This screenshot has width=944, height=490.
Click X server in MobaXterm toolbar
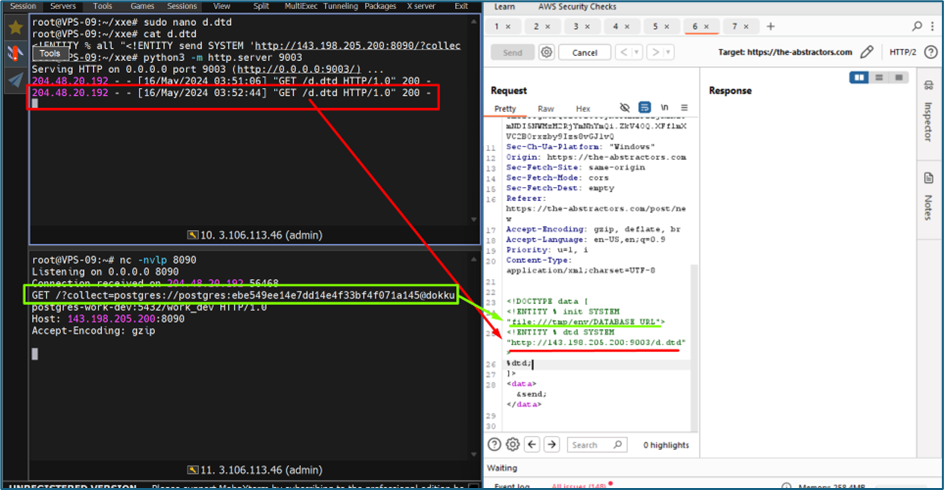pos(421,6)
